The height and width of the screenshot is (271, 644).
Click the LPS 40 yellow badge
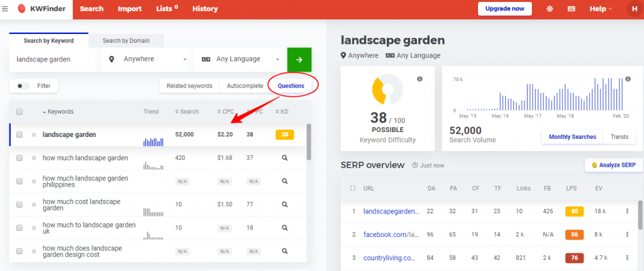point(574,211)
